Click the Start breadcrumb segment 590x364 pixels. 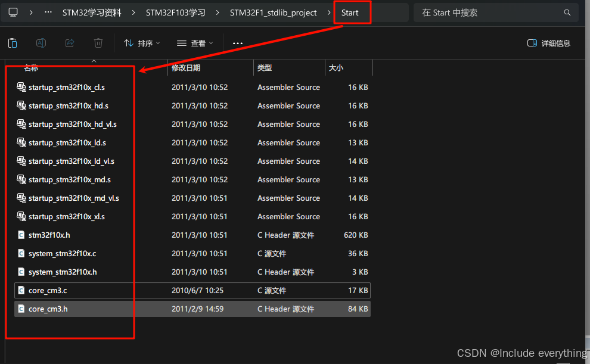[x=350, y=13]
